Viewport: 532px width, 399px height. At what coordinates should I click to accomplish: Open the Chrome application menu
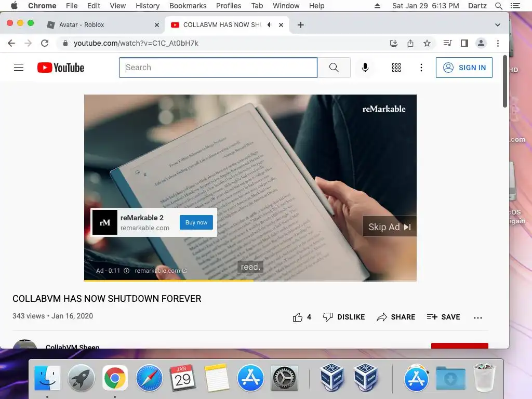pos(42,6)
